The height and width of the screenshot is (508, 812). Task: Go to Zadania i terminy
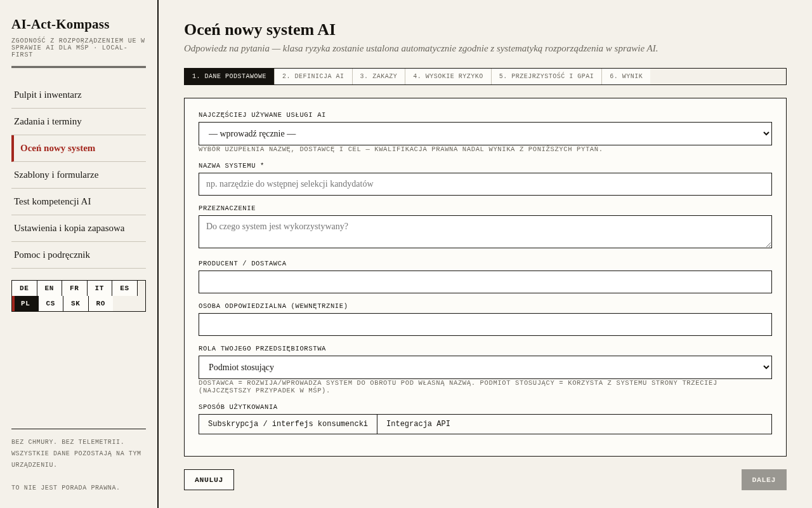coord(79,121)
